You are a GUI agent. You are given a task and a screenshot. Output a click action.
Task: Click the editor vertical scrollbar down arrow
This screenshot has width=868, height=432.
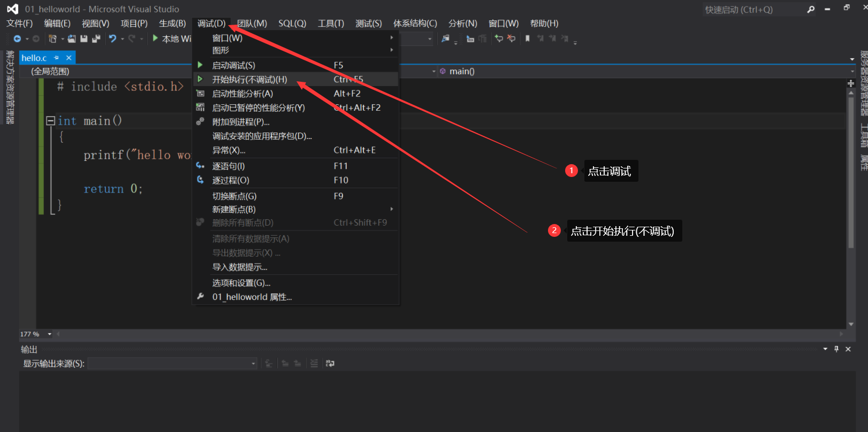click(851, 324)
